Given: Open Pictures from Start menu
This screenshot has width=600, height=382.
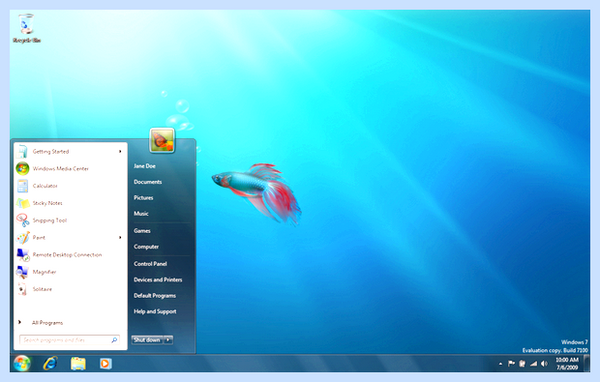Looking at the screenshot, I should (x=143, y=198).
